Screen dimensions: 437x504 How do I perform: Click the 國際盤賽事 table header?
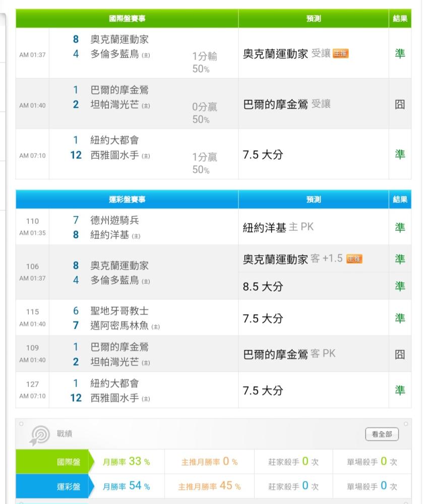tap(127, 19)
